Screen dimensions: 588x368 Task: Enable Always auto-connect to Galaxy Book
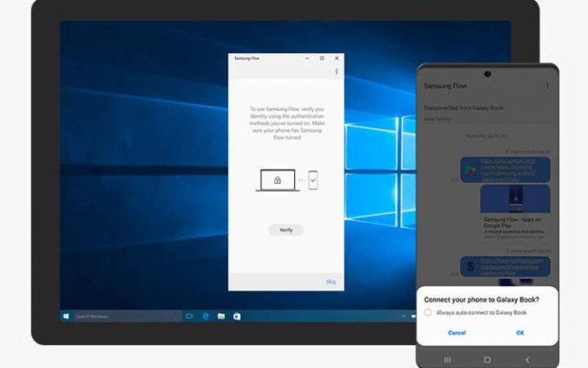(x=428, y=313)
